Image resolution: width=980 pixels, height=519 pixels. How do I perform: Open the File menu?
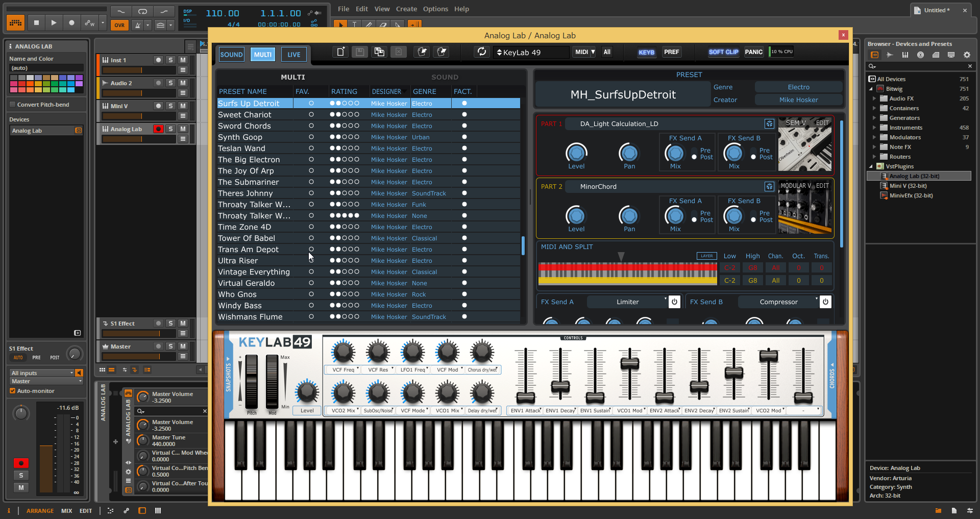coord(344,9)
